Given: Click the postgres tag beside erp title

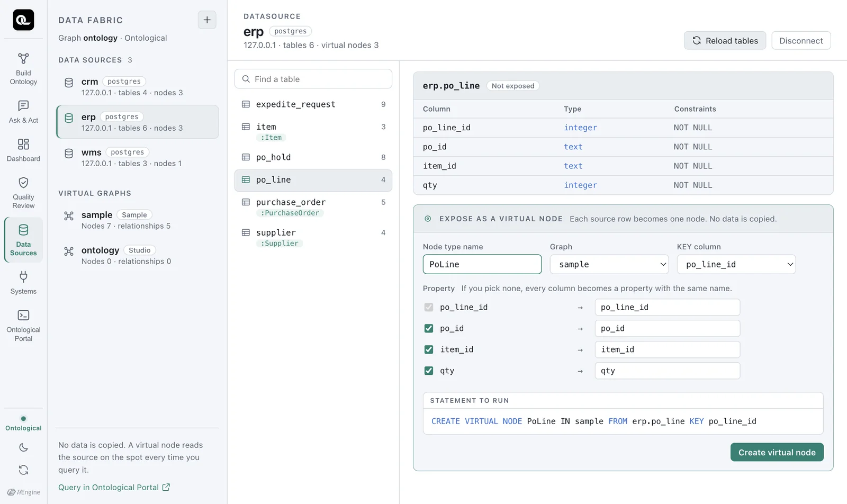Looking at the screenshot, I should [290, 31].
